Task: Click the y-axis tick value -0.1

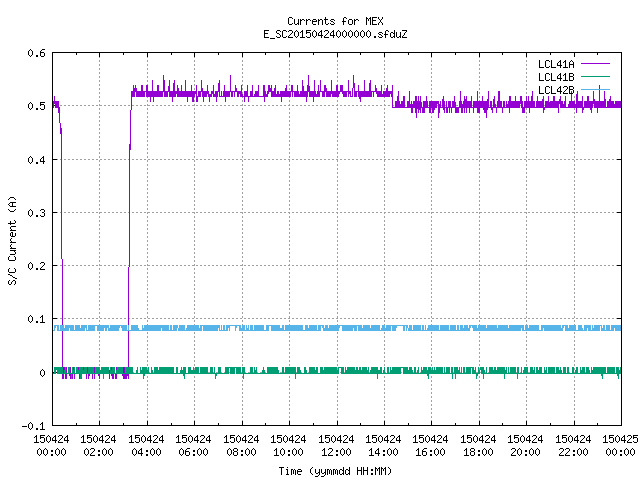Action: (x=33, y=426)
